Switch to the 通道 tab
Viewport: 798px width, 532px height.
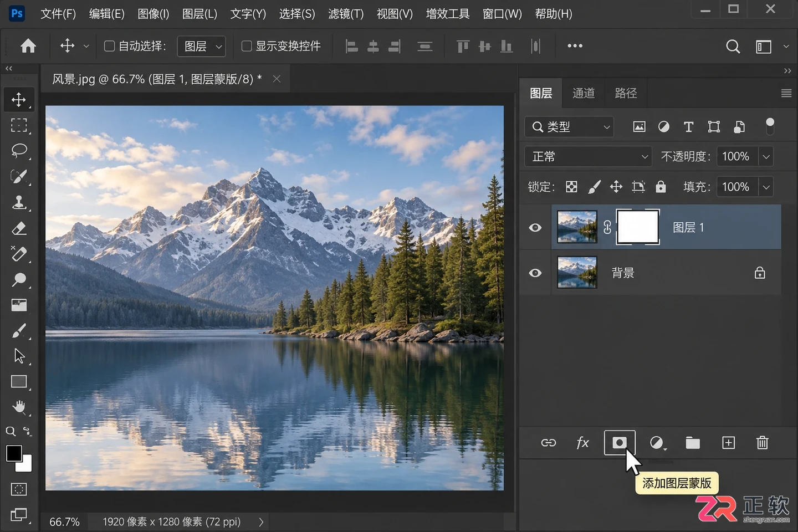584,93
